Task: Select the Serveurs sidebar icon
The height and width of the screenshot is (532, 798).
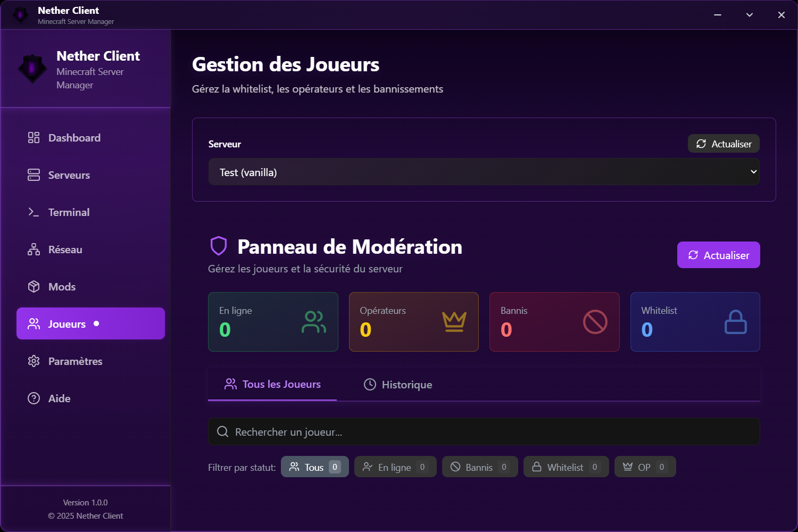Action: pos(34,174)
